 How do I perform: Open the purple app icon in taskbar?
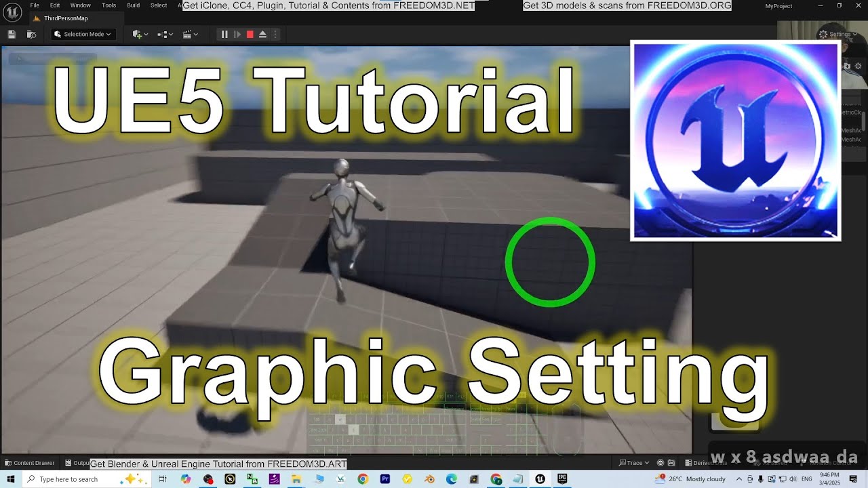pos(274,479)
